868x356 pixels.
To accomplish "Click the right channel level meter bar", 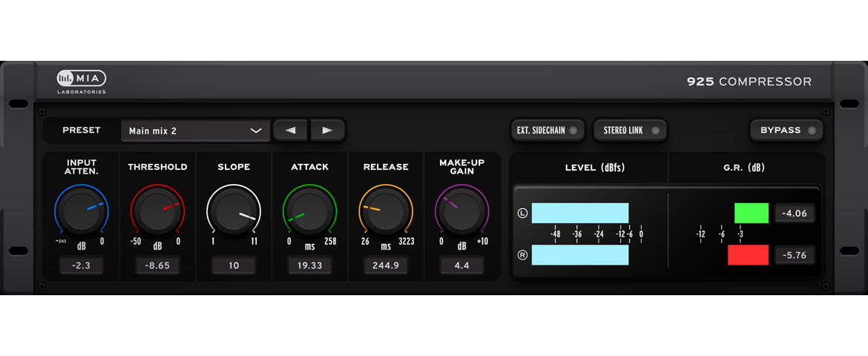I will coord(580,255).
